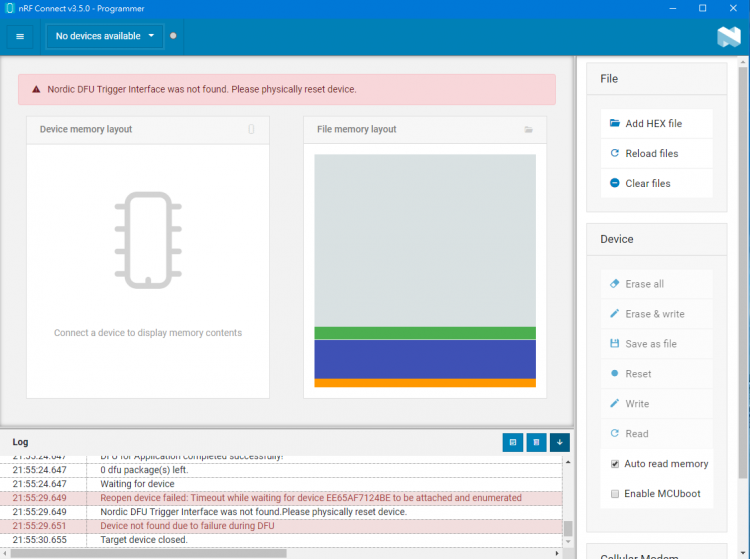Open the log file with first Log button

coord(512,441)
